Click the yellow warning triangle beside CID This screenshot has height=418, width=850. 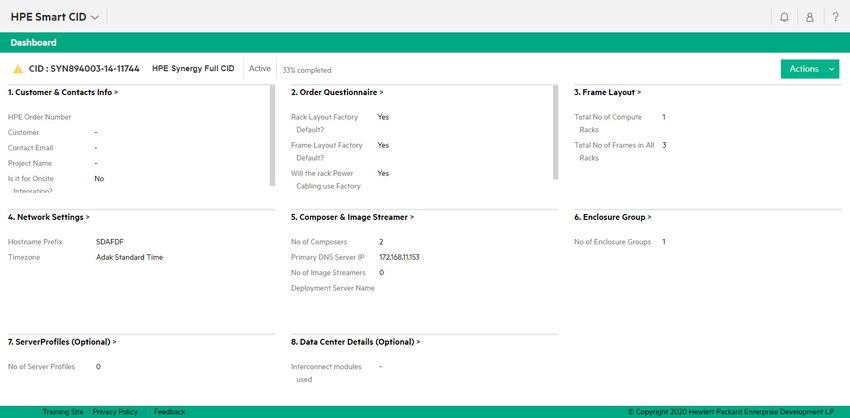click(18, 69)
